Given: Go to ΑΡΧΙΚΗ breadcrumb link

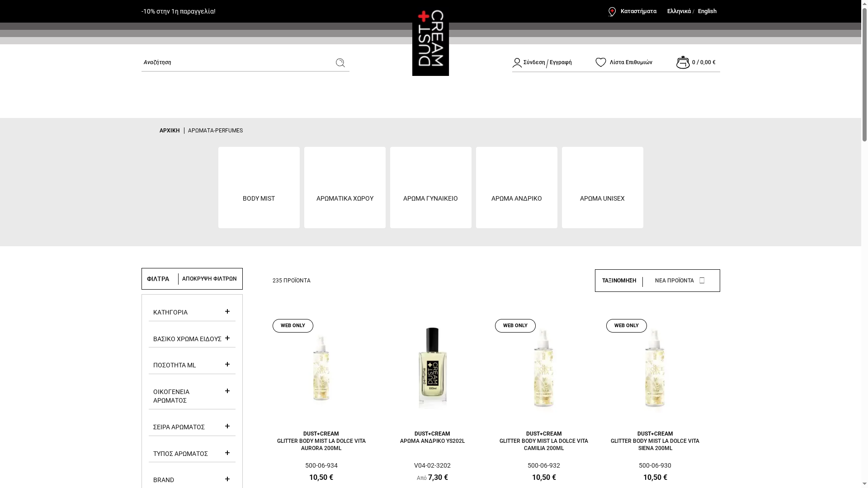Looking at the screenshot, I should click(x=170, y=131).
